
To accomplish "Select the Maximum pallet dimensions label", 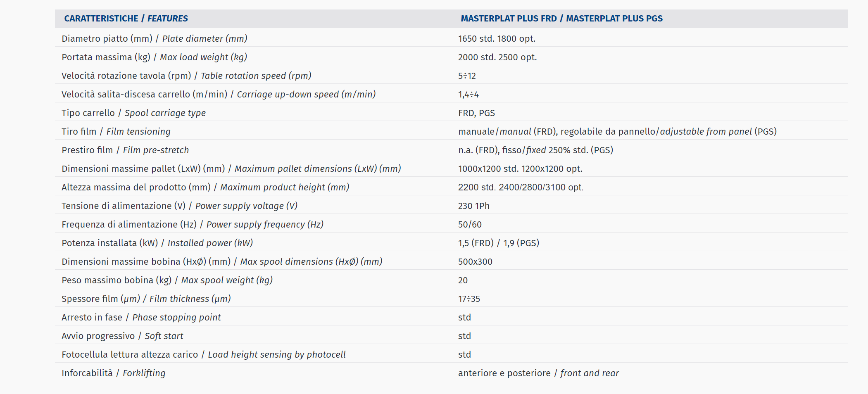I will 231,169.
